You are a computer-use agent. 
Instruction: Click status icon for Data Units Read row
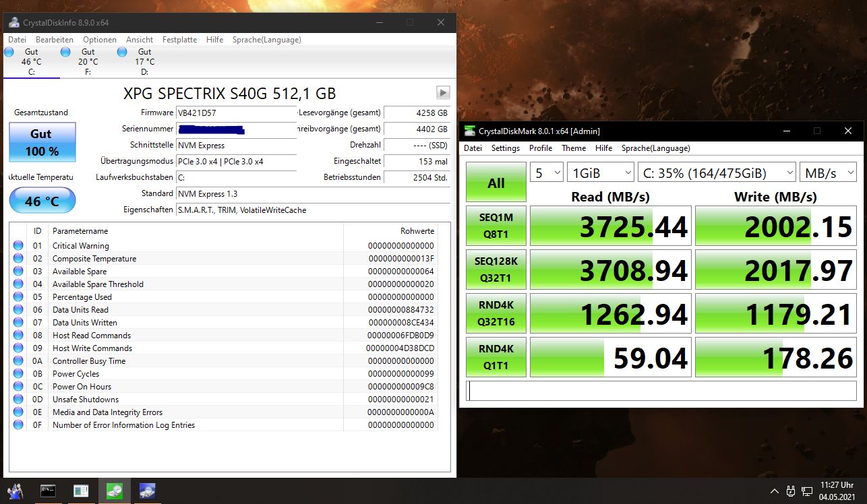pos(18,309)
